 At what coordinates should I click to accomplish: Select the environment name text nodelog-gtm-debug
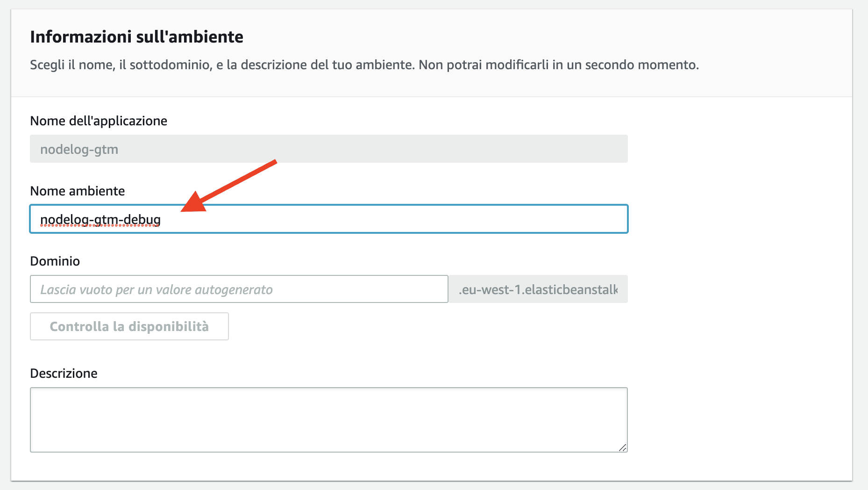100,219
